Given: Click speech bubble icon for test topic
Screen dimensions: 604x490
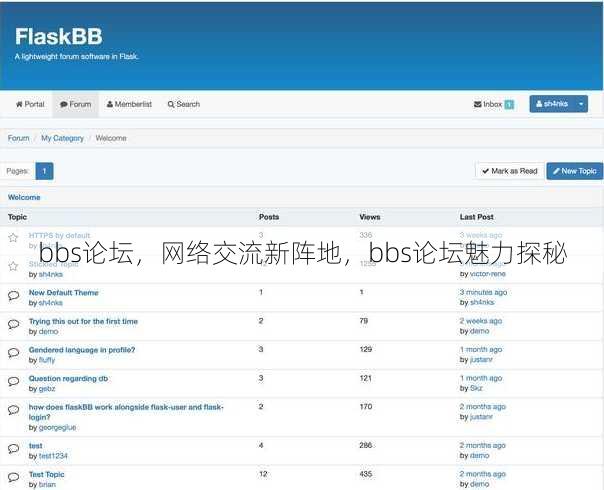Looking at the screenshot, I should pyautogui.click(x=13, y=448).
